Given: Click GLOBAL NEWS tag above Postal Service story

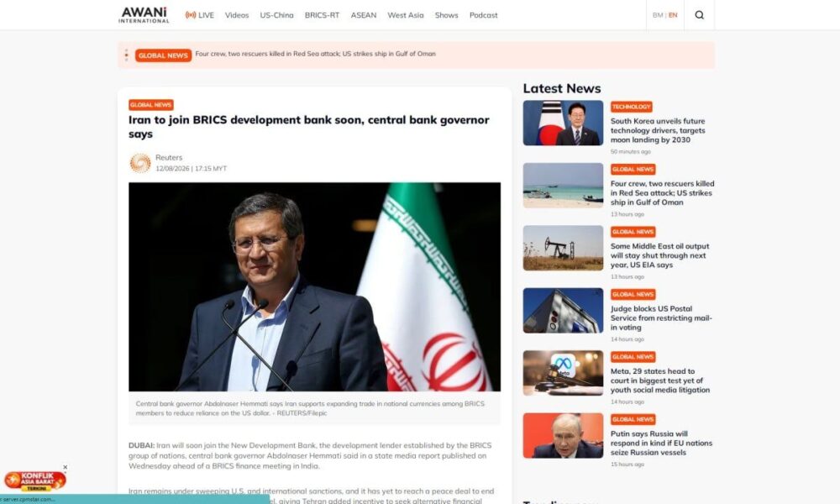Looking at the screenshot, I should 633,295.
